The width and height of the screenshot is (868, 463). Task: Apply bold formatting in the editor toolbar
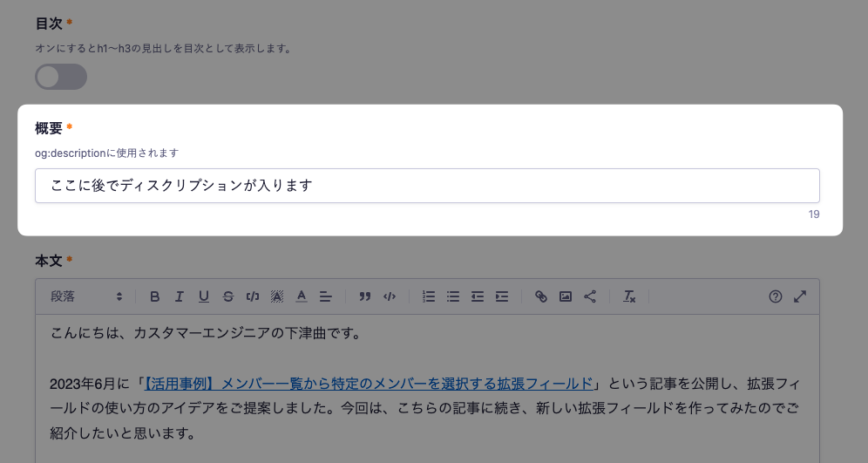click(x=155, y=296)
